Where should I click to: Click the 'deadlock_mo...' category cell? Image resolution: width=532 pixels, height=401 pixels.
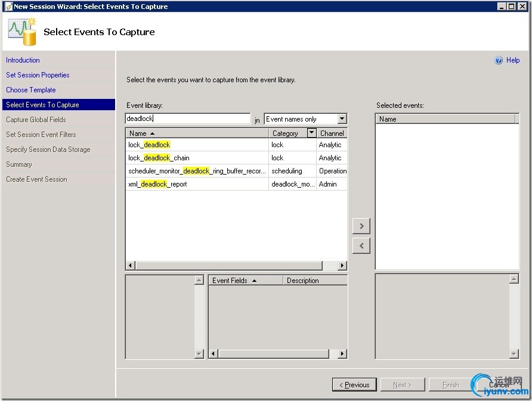tap(293, 184)
